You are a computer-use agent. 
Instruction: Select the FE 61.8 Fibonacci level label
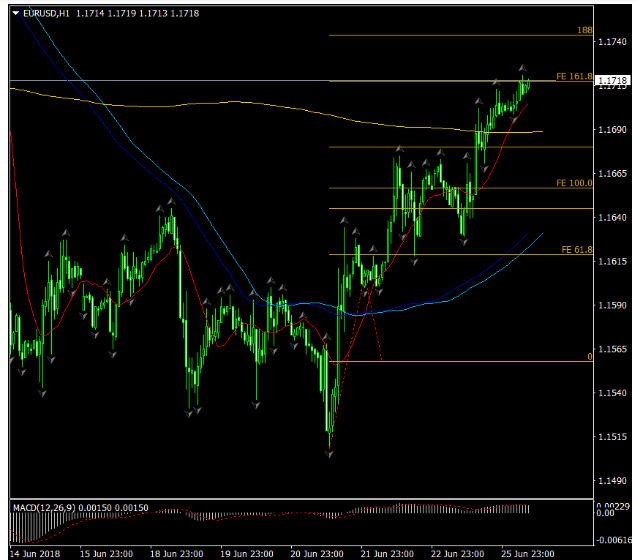(577, 249)
